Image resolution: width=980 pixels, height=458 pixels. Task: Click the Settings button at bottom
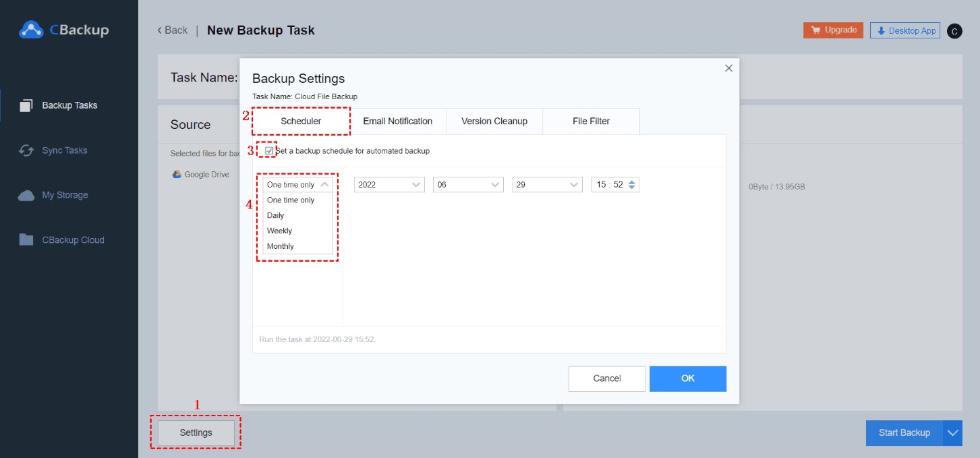coord(196,433)
